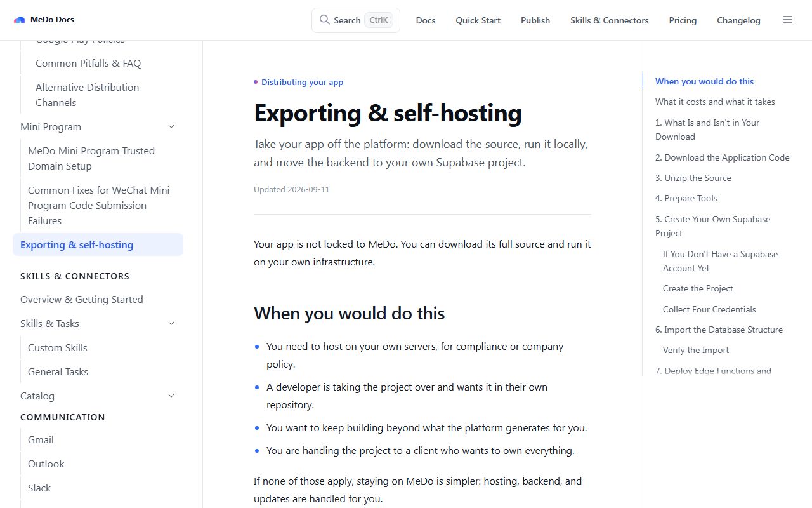
Task: Collapse the Mini Program section chevron
Action: tap(171, 127)
